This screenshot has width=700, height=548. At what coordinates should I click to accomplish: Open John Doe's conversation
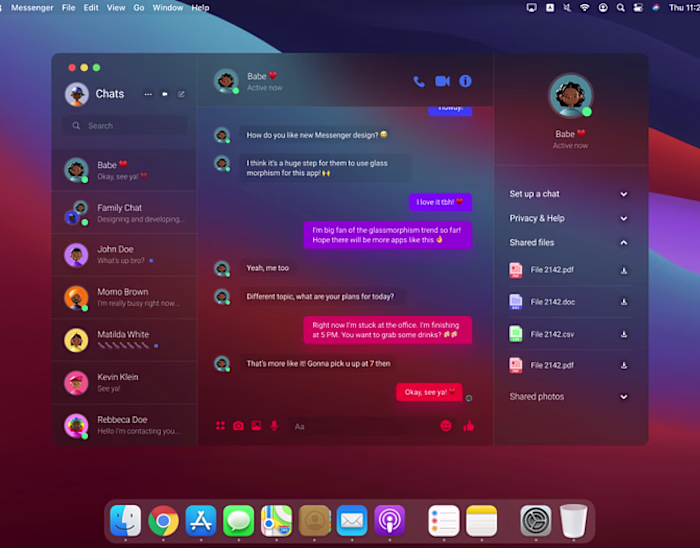pos(125,255)
